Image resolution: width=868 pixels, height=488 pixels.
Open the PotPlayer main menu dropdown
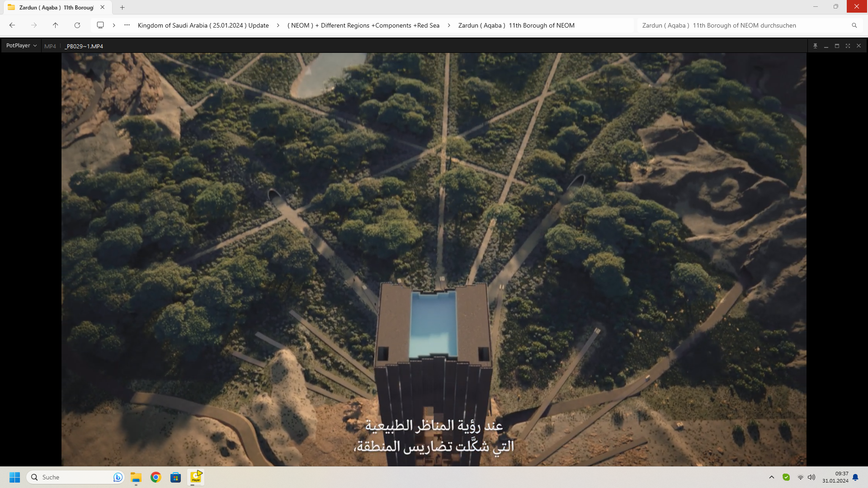21,46
